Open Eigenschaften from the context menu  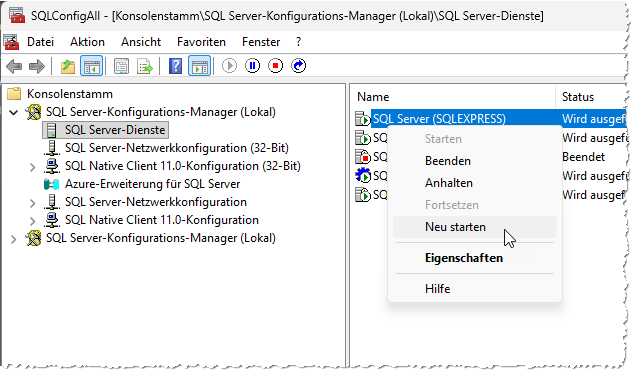point(475,258)
